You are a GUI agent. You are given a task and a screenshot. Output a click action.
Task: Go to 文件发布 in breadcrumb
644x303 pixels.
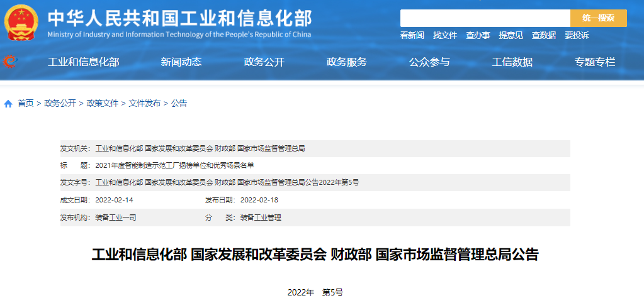pyautogui.click(x=145, y=103)
